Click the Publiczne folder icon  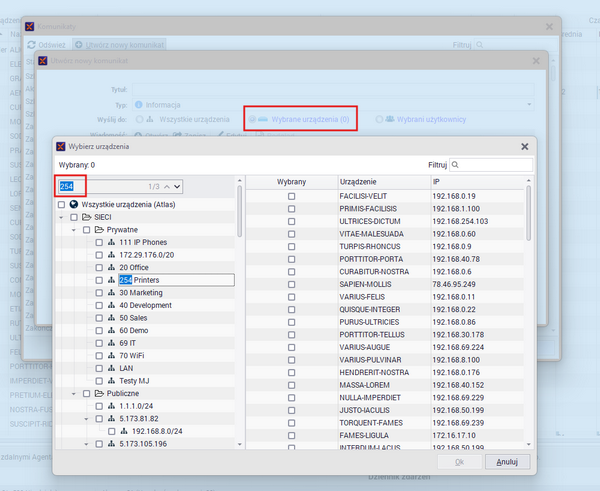click(x=99, y=393)
